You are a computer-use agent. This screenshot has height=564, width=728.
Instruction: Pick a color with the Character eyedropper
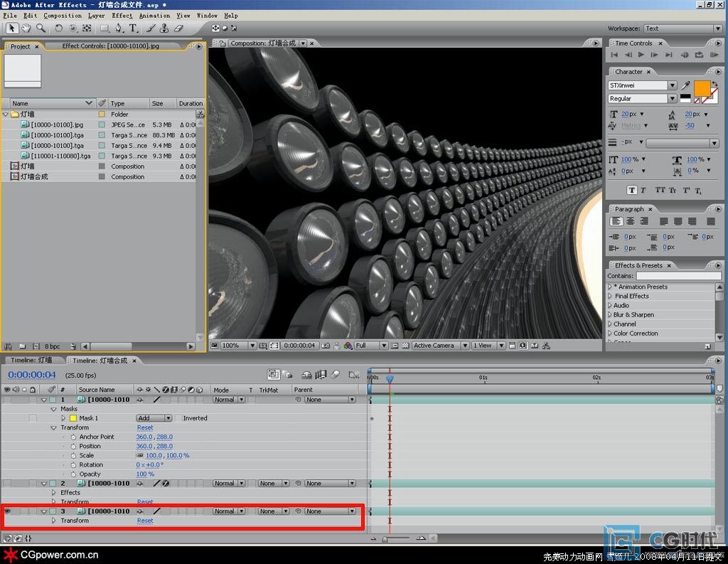click(x=686, y=85)
